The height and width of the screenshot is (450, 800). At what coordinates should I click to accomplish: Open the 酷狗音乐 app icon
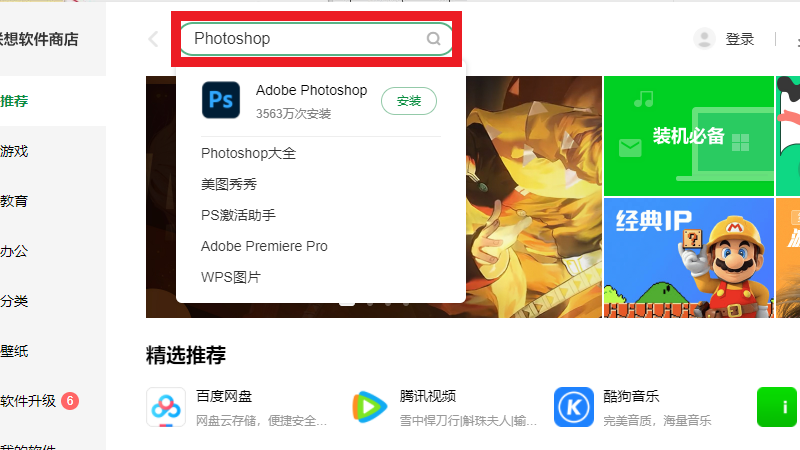pyautogui.click(x=574, y=407)
